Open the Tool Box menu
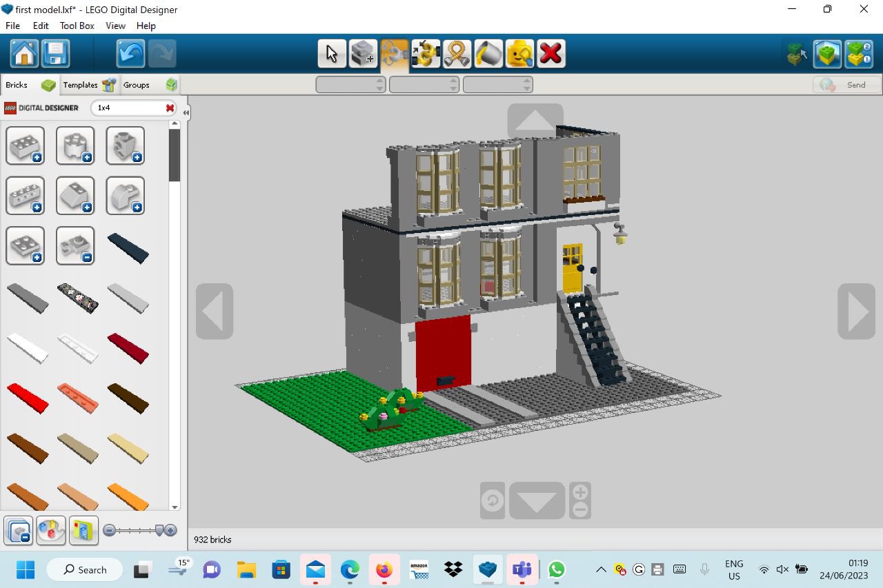 [77, 26]
